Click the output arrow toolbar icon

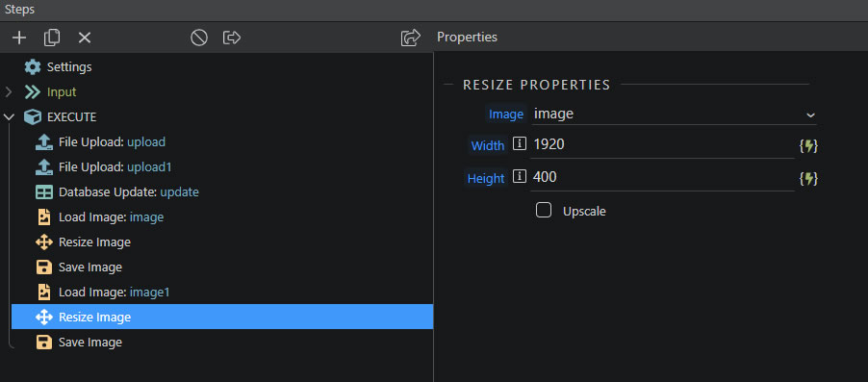[x=232, y=38]
